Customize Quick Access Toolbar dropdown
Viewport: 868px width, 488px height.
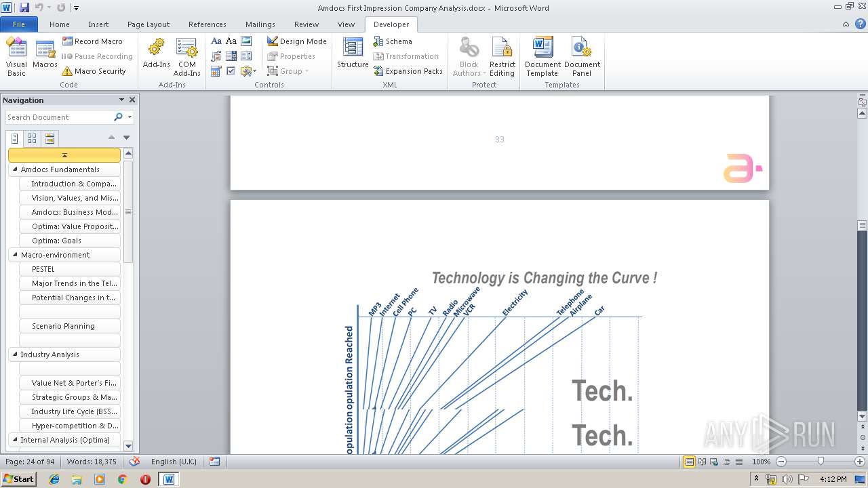(76, 8)
